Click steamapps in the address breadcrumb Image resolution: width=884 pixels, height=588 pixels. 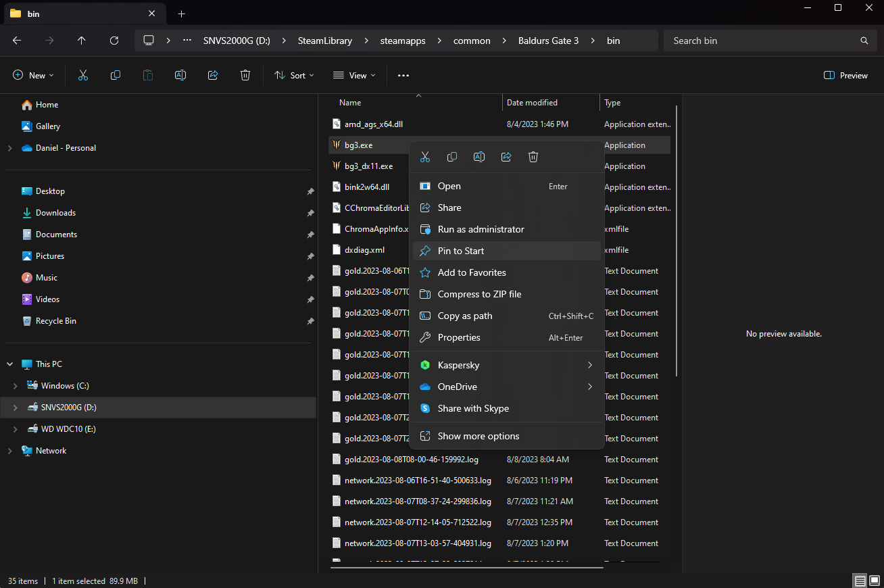tap(403, 41)
